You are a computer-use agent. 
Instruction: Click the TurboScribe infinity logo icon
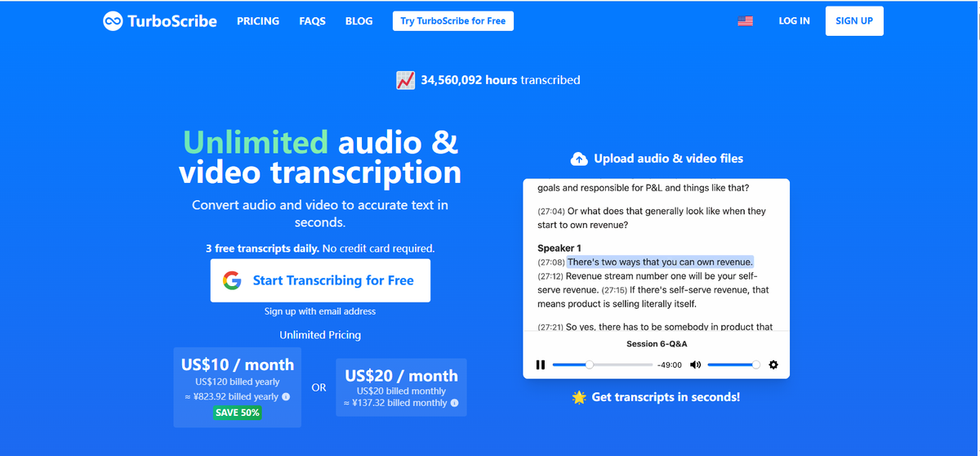click(113, 21)
